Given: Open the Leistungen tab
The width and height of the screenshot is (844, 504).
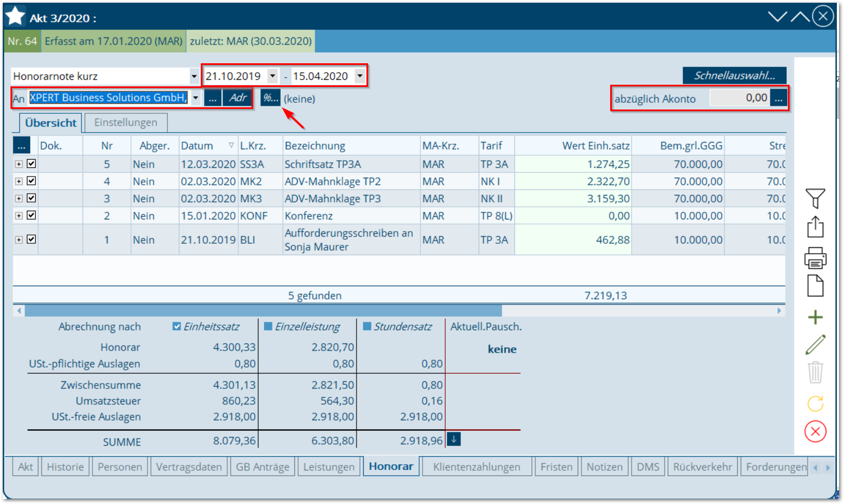Looking at the screenshot, I should coord(329,467).
